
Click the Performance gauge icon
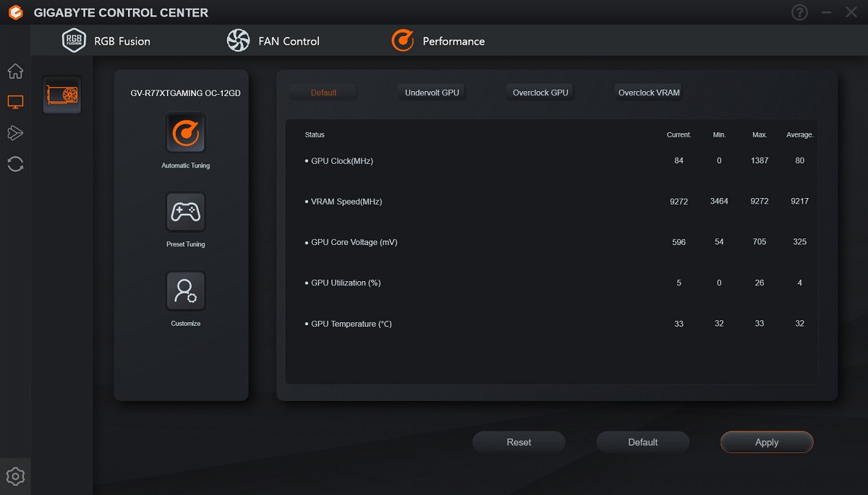tap(403, 41)
